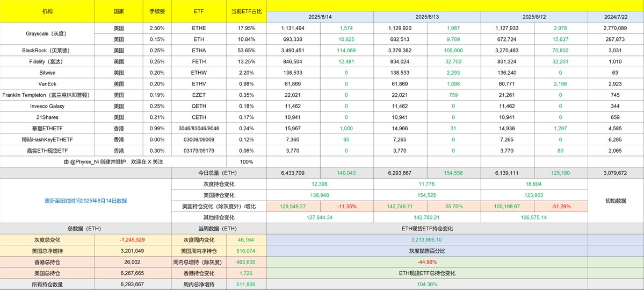Image resolution: width=644 pixels, height=290 pixels.
Task: Click the 2025/8/12 date header
Action: click(x=534, y=17)
